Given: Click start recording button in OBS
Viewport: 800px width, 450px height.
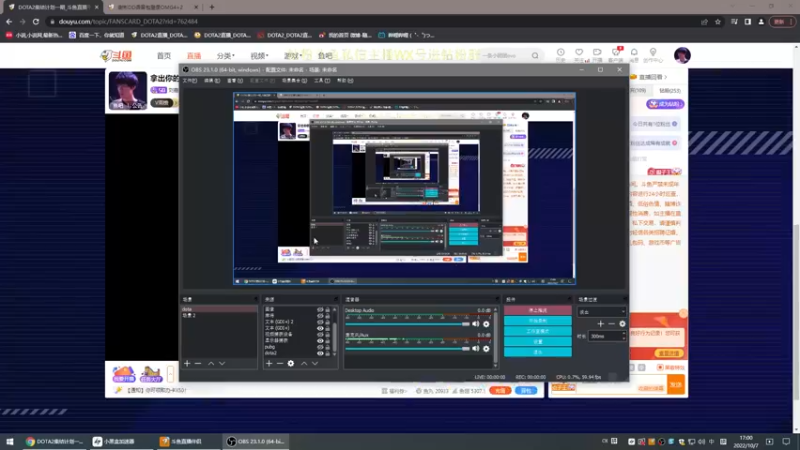Looking at the screenshot, I should (538, 320).
